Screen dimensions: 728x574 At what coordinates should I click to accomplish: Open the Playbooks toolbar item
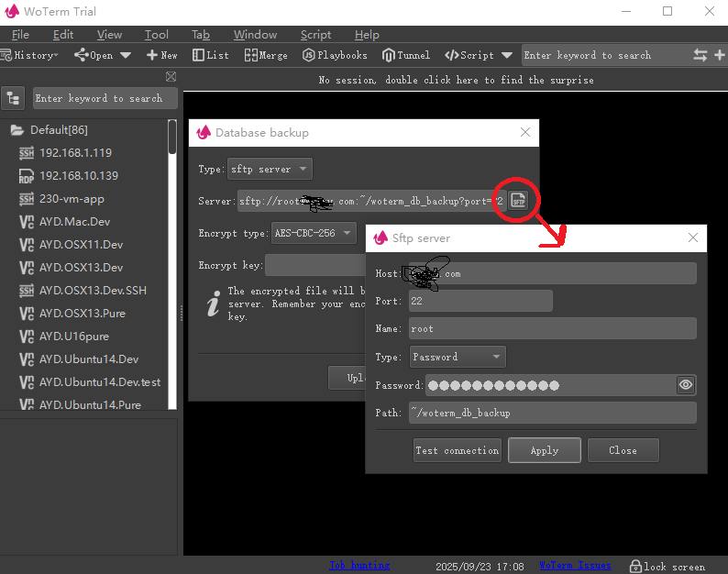coord(335,55)
